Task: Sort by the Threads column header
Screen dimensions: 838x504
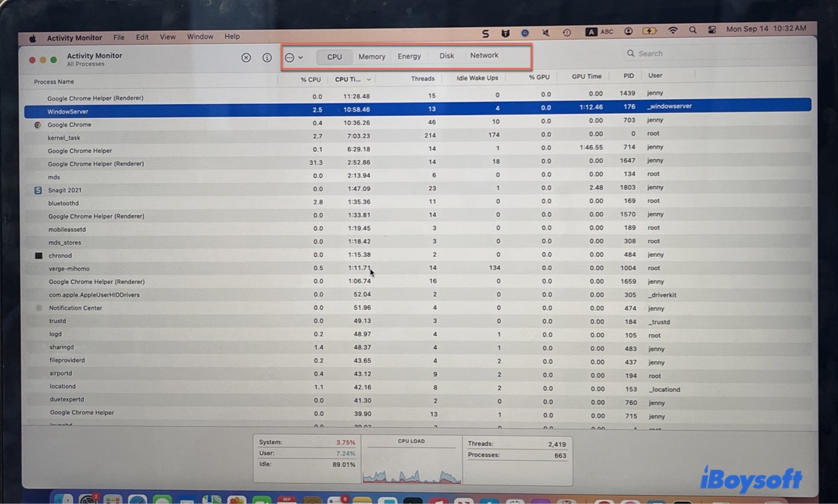Action: click(x=422, y=79)
